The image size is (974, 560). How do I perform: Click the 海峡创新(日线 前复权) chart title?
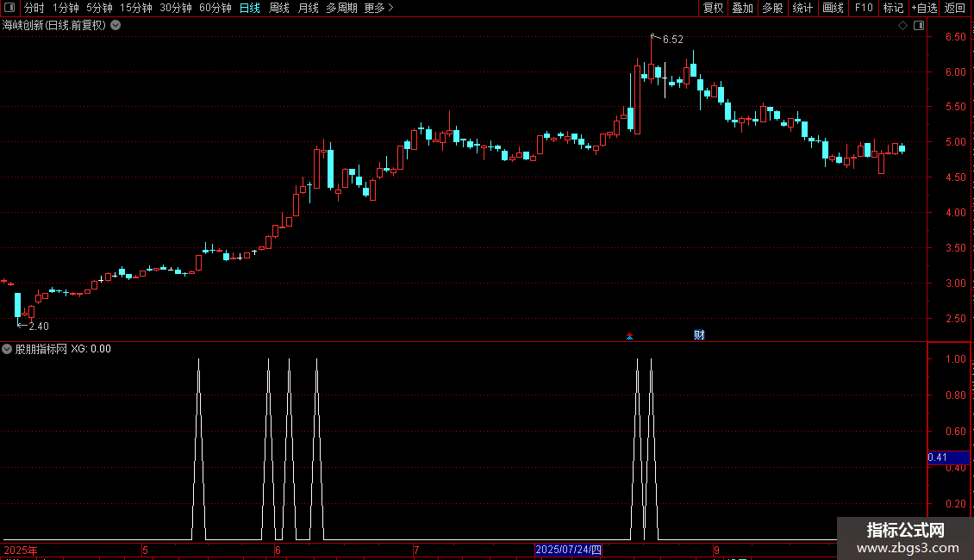point(54,26)
